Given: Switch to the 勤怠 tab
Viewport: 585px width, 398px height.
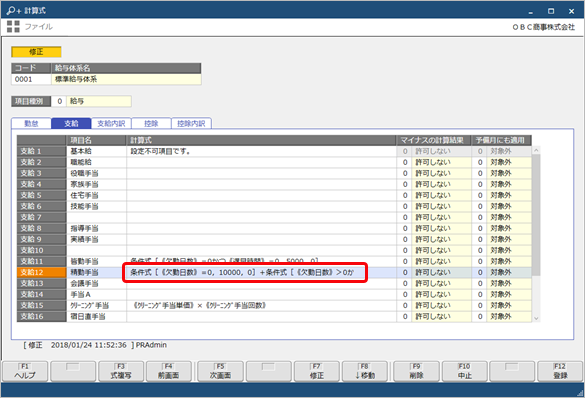Looking at the screenshot, I should 31,123.
